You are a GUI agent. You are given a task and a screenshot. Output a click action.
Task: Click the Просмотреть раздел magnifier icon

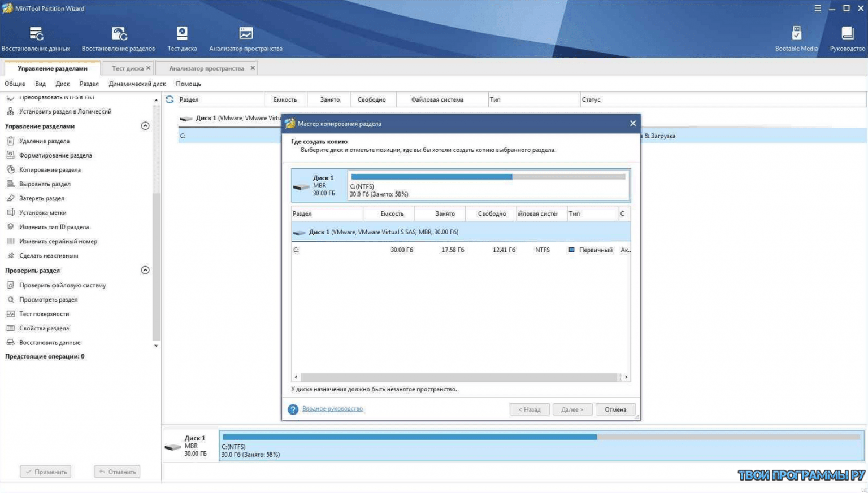pyautogui.click(x=11, y=299)
